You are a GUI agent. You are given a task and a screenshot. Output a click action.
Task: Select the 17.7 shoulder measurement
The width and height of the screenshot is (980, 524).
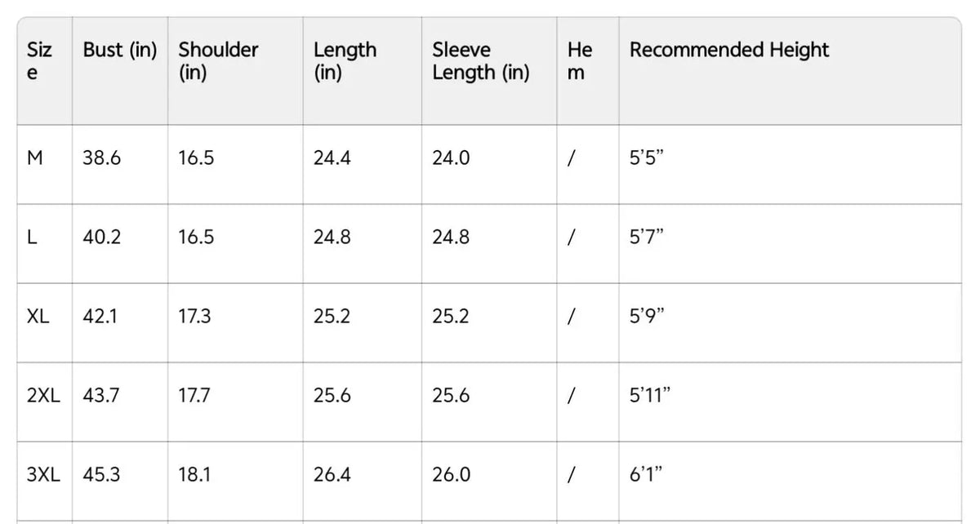(194, 396)
